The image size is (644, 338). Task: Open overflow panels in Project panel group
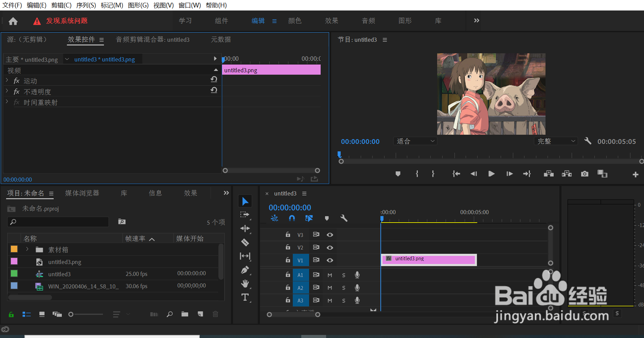click(226, 193)
